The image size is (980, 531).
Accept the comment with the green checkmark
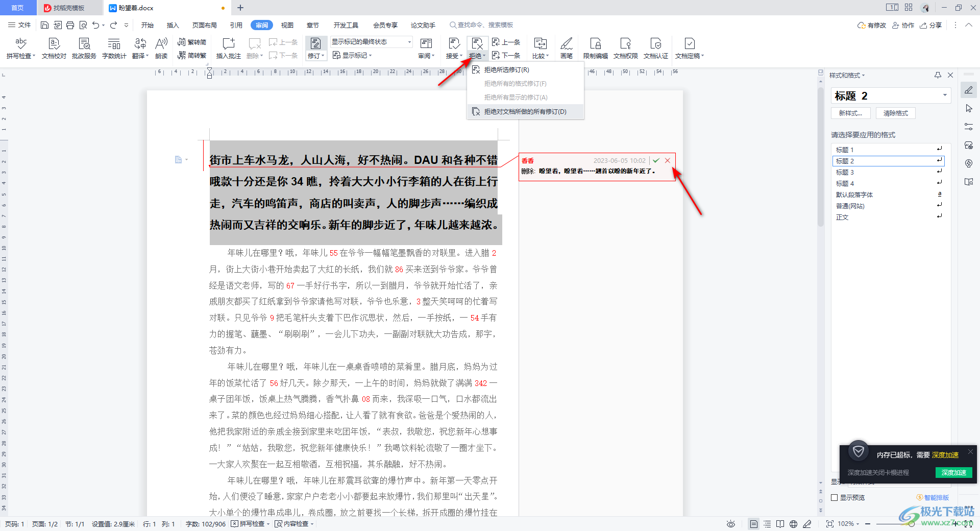pyautogui.click(x=656, y=160)
